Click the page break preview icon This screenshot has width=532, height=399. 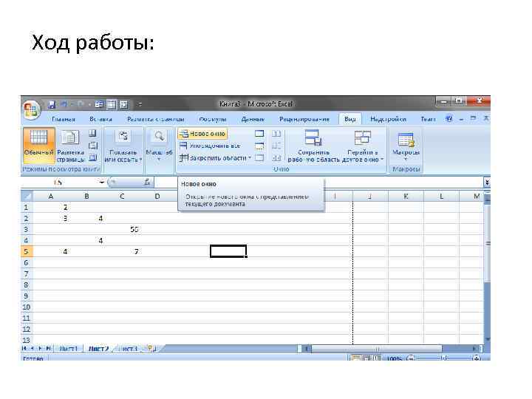click(92, 133)
